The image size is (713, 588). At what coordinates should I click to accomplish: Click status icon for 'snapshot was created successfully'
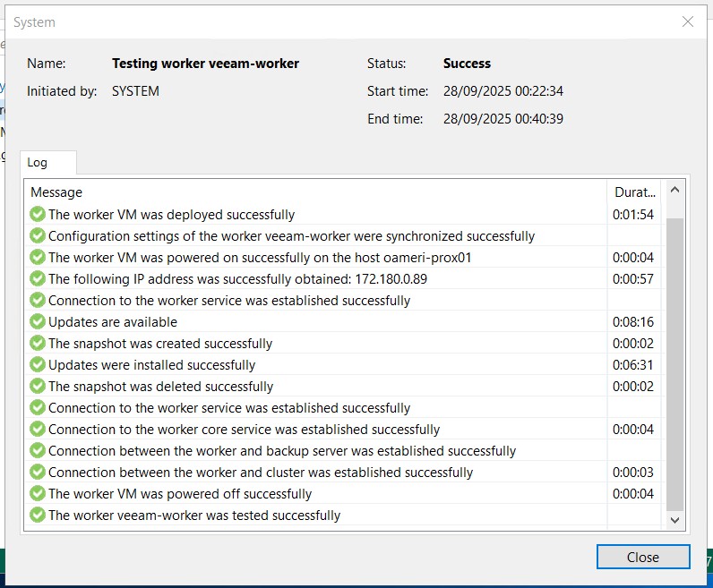tap(38, 344)
